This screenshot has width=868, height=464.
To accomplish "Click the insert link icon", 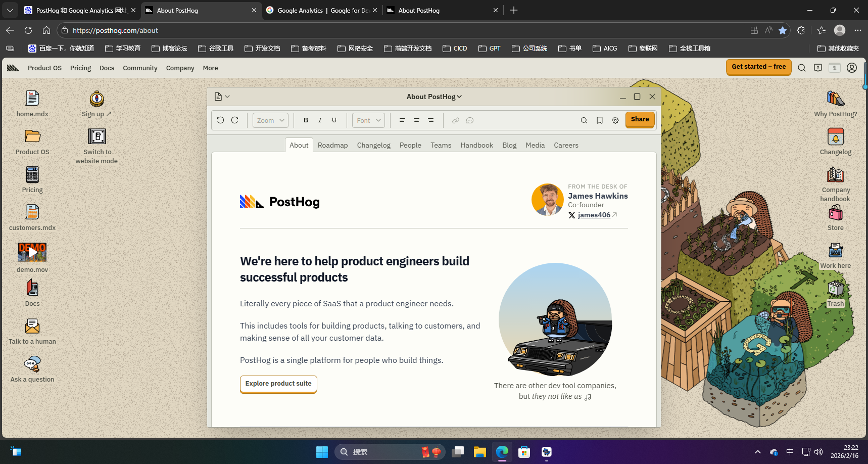I will pos(456,120).
